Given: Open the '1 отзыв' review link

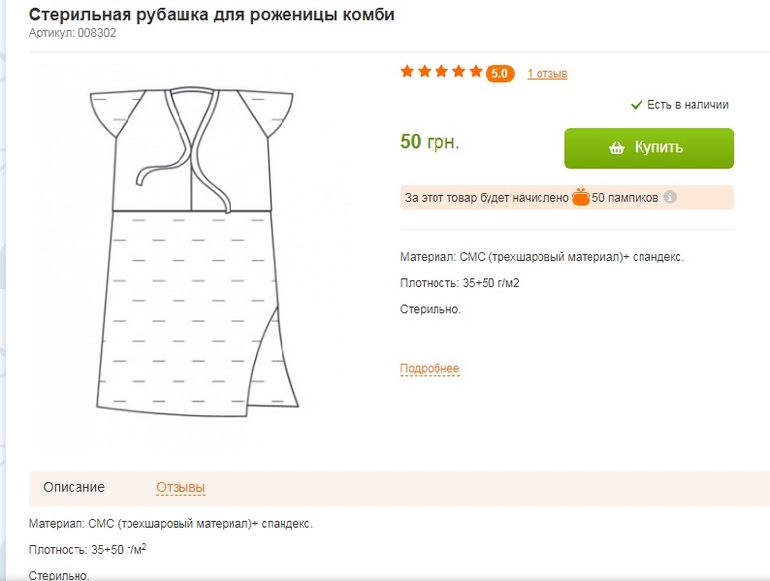Looking at the screenshot, I should [x=547, y=73].
